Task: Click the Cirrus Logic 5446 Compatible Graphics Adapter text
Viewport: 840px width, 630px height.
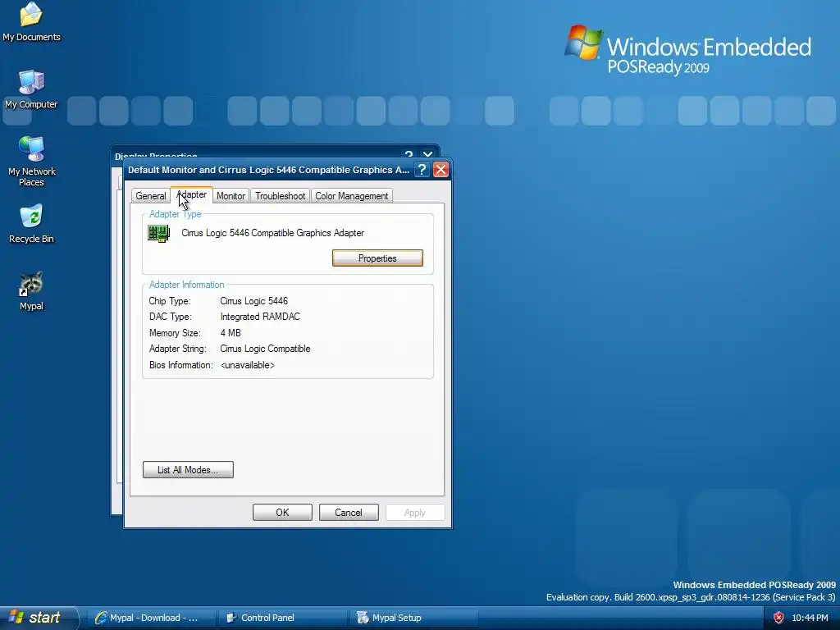Action: [272, 233]
